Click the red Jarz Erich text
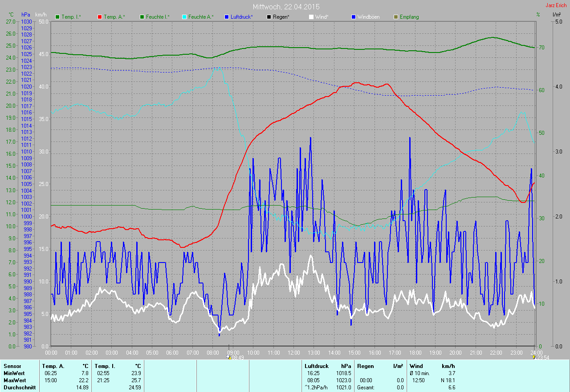Screen dimensions: 570x392 556,5
